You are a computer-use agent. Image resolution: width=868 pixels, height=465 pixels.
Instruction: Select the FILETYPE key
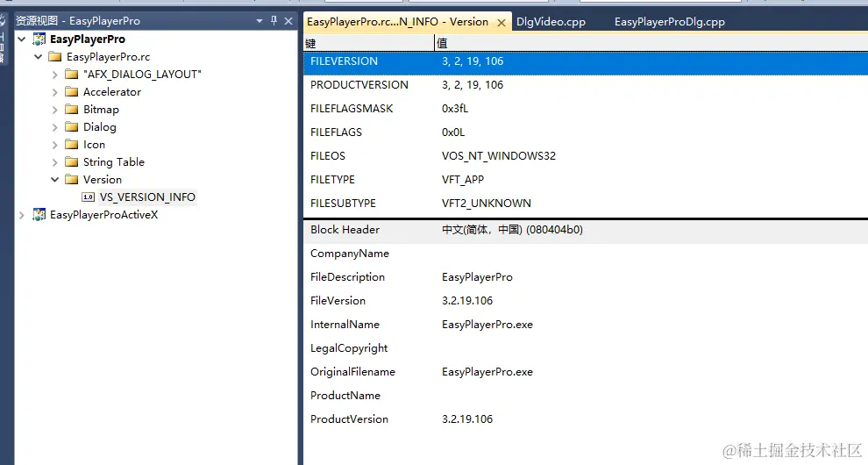click(x=332, y=180)
